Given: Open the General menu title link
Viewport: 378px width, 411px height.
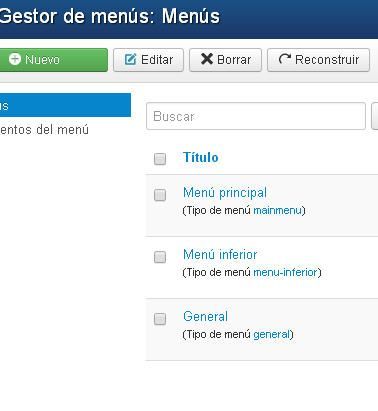Looking at the screenshot, I should point(205,316).
